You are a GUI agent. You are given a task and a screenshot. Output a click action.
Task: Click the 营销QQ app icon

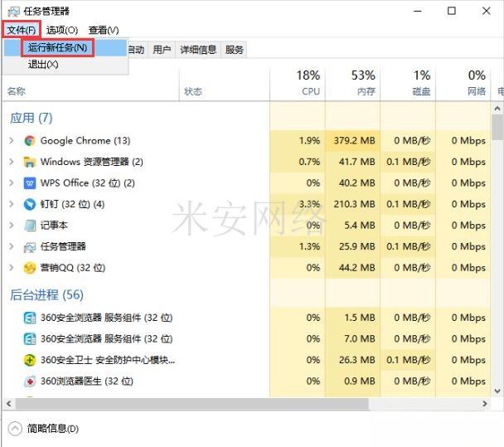pyautogui.click(x=30, y=268)
